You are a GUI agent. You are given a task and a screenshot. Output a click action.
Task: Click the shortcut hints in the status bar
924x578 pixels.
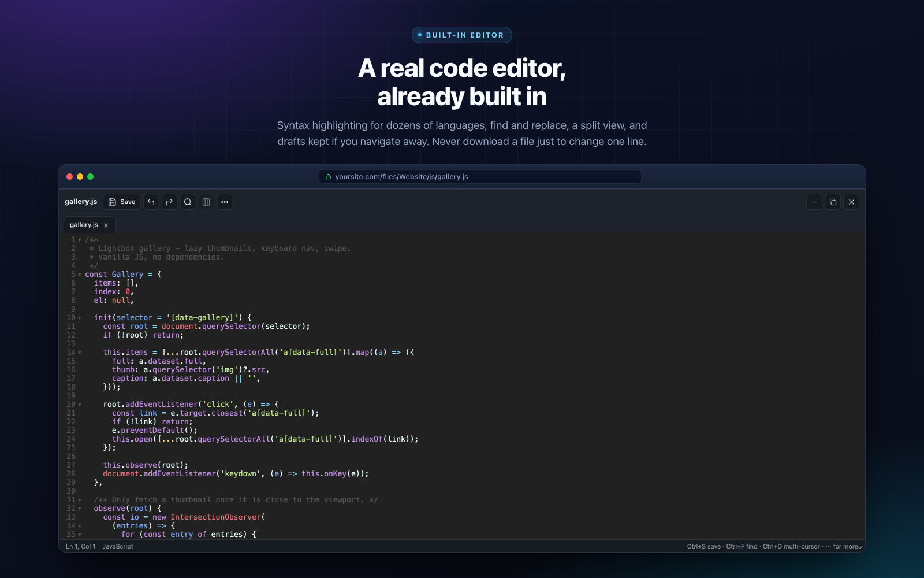(x=772, y=546)
